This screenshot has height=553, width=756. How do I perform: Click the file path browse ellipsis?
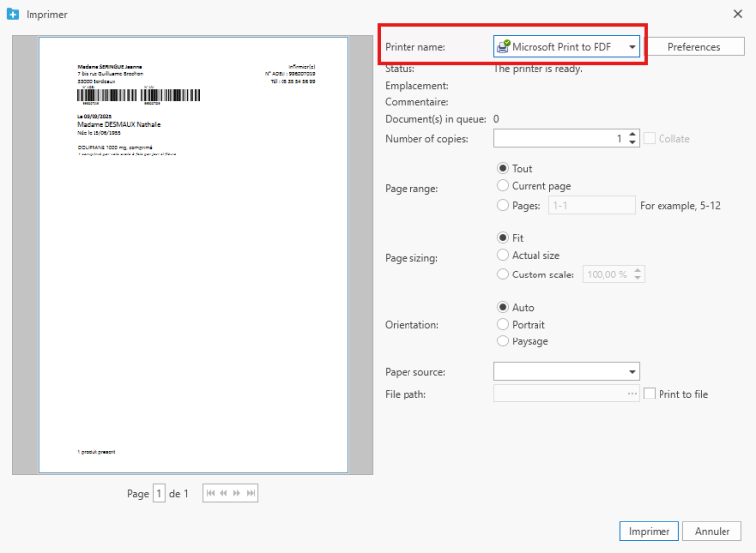click(x=632, y=394)
